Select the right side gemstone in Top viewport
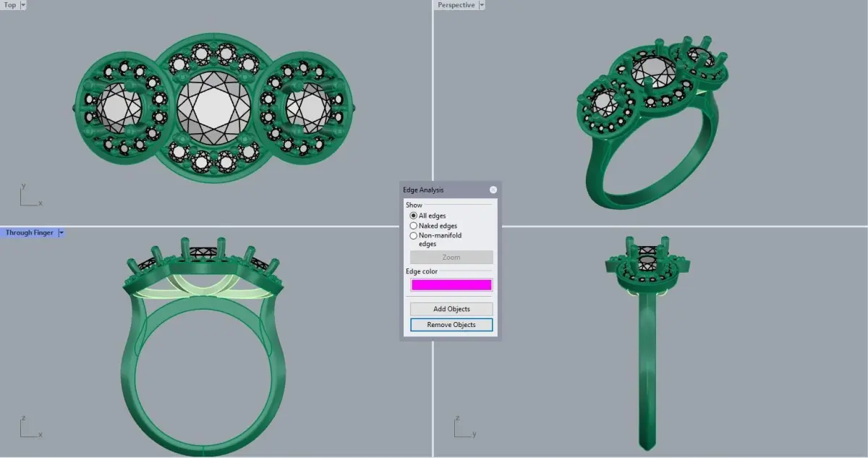 pos(309,109)
